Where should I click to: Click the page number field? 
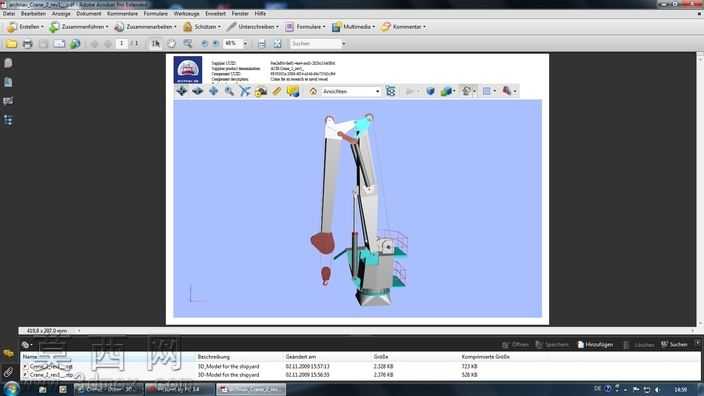click(x=121, y=44)
